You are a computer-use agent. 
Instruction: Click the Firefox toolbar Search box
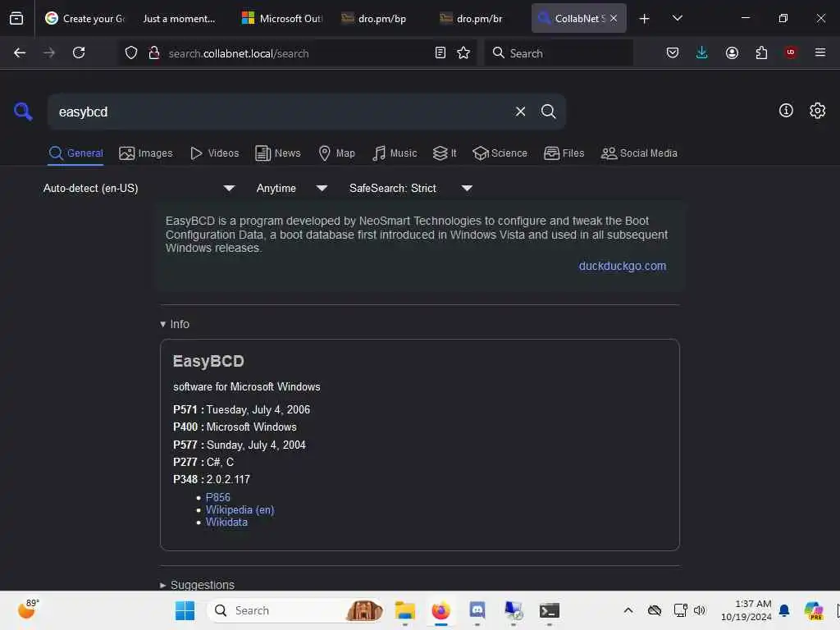tap(559, 53)
